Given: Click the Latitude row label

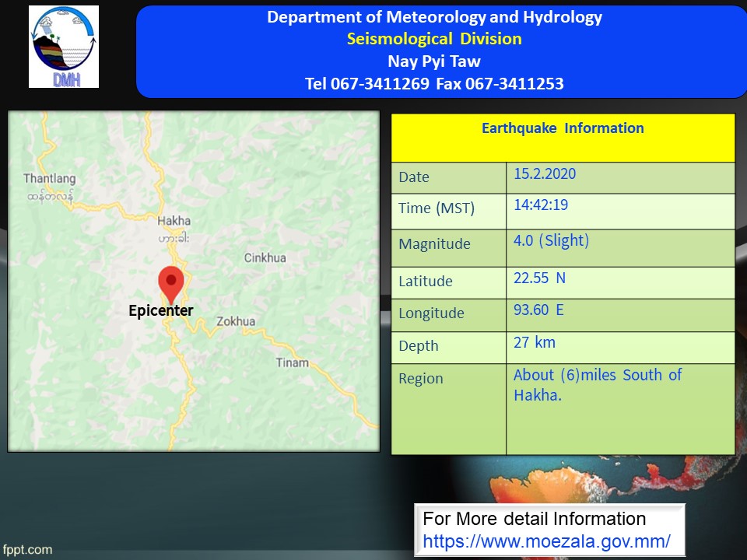Looking at the screenshot, I should 426,282.
